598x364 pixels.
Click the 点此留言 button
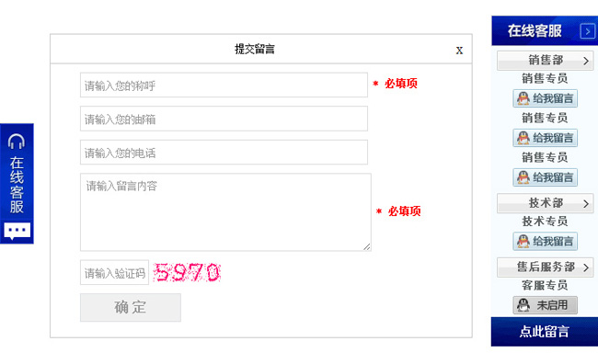click(x=545, y=332)
